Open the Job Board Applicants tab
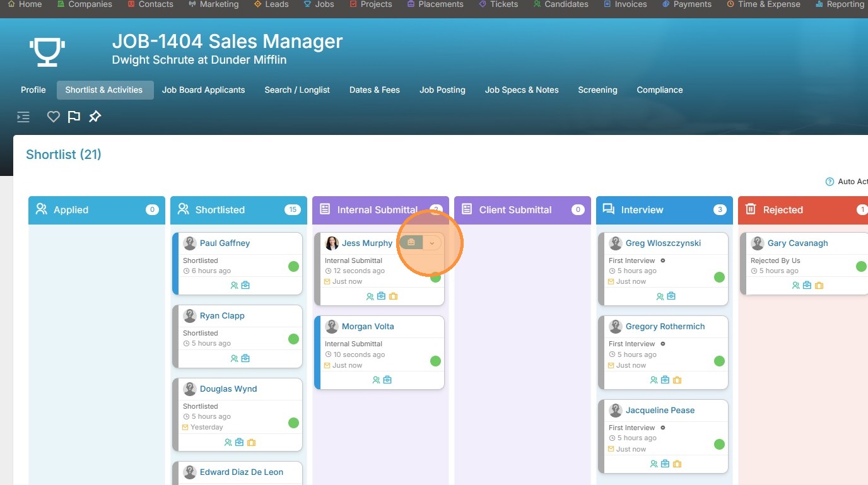 (x=203, y=90)
